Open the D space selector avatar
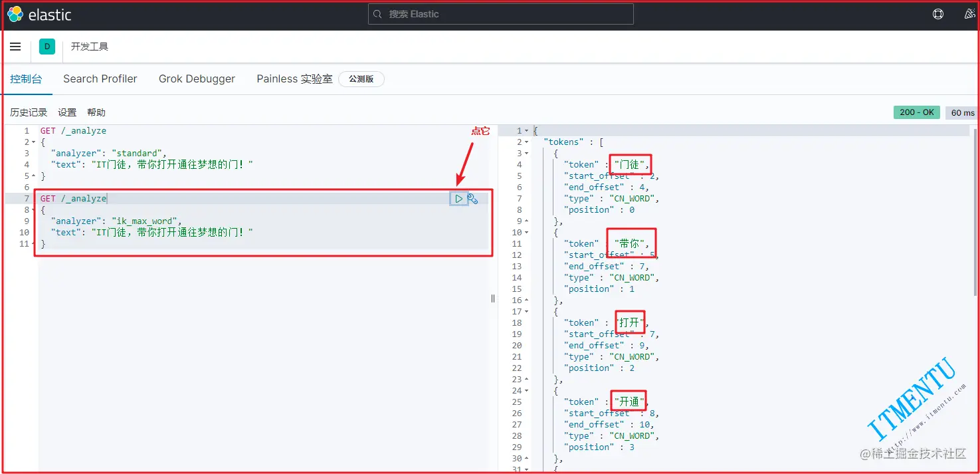The image size is (980, 474). tap(47, 47)
